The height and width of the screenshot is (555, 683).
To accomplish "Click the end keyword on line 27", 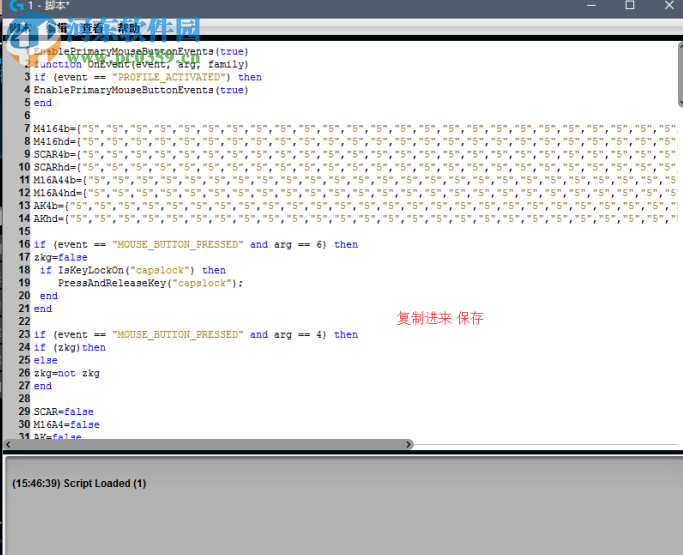I will (43, 386).
